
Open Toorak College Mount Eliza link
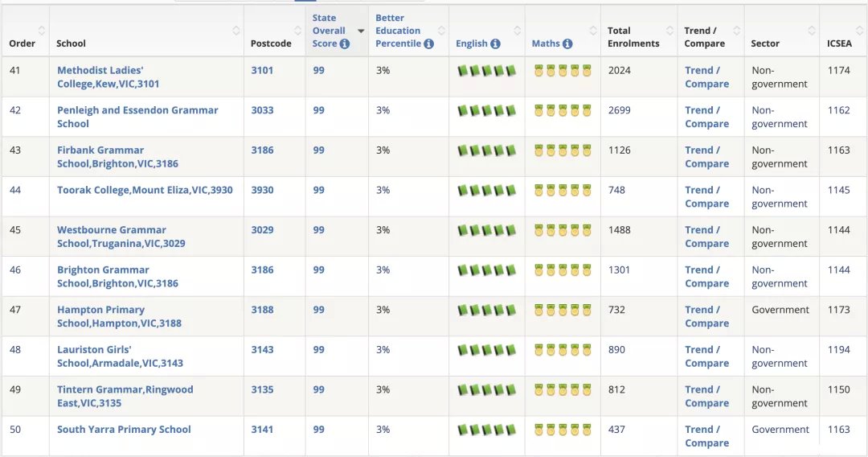tap(145, 190)
